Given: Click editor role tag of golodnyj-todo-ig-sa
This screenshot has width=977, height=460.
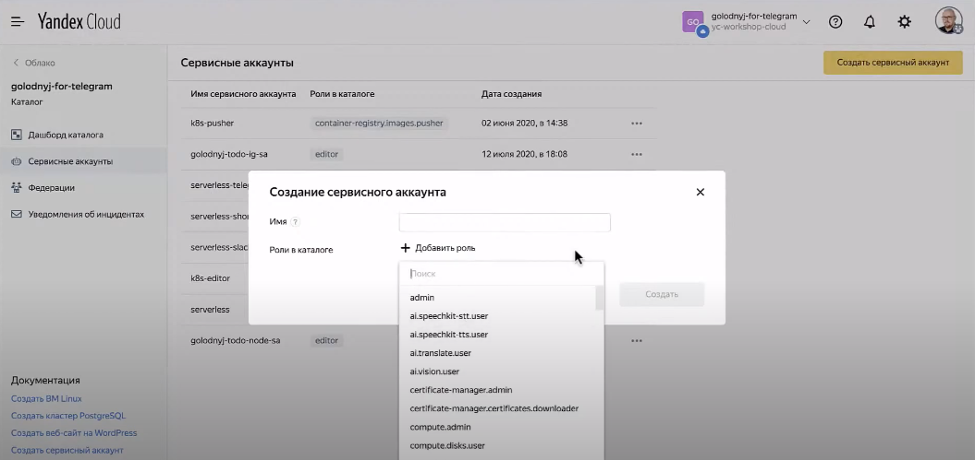Looking at the screenshot, I should click(x=326, y=154).
